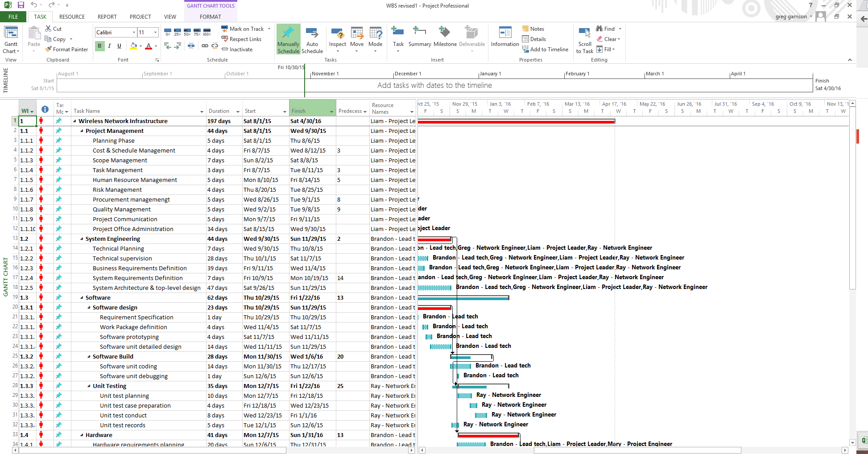This screenshot has height=454, width=868.
Task: Undo the last action
Action: click(x=34, y=5)
